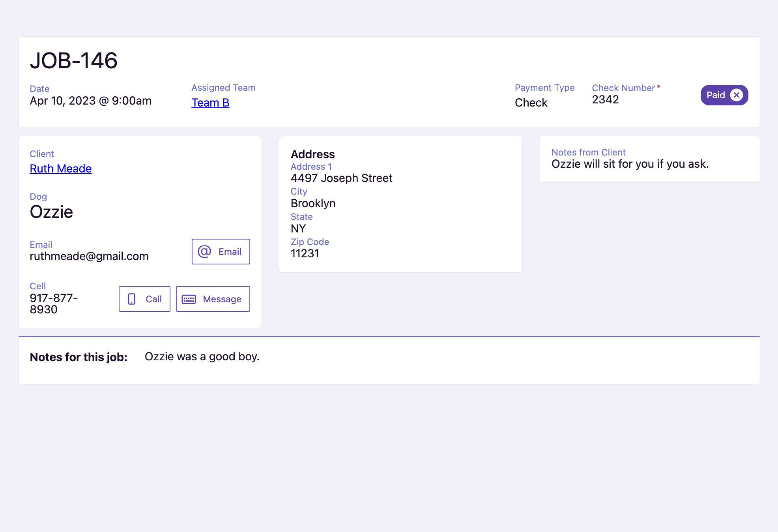Click the Notes from Client text
This screenshot has width=778, height=532.
tap(630, 164)
